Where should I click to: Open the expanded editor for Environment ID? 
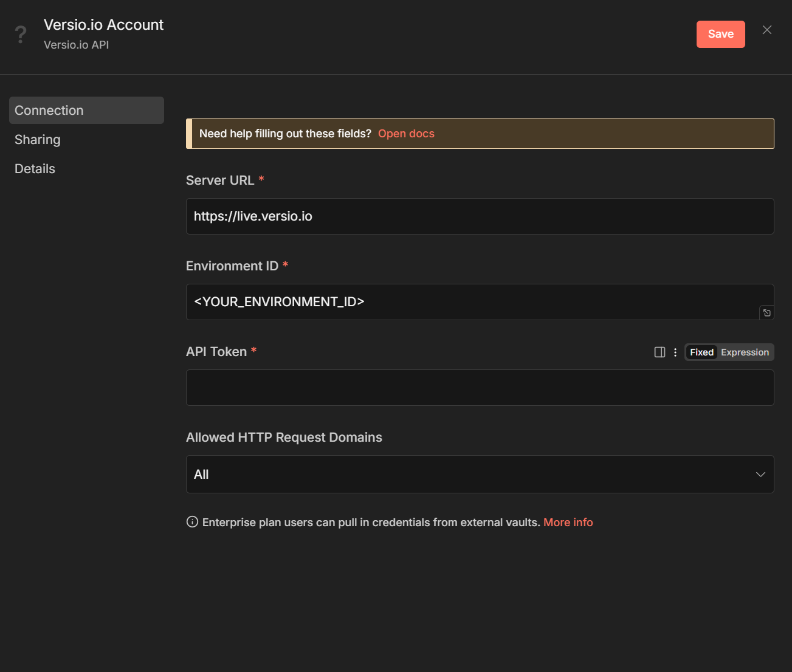pos(766,312)
